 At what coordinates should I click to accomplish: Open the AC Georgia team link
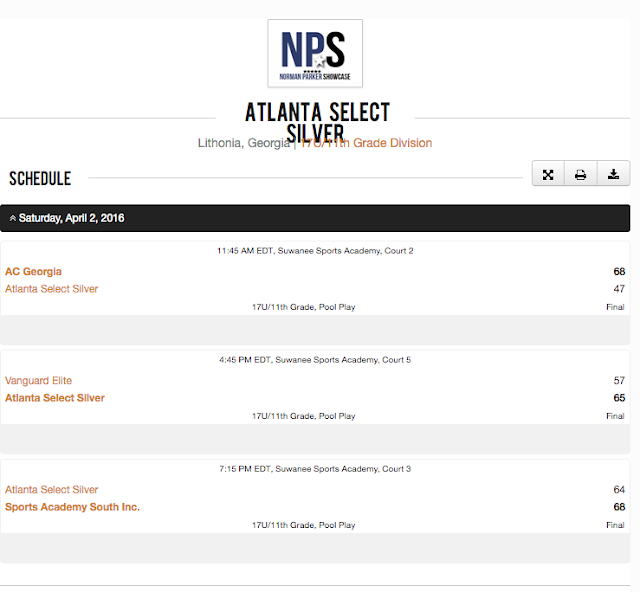pyautogui.click(x=33, y=272)
